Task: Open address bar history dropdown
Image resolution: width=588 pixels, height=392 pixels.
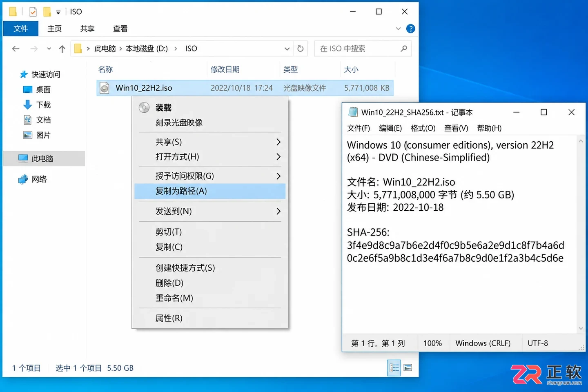Action: click(287, 49)
